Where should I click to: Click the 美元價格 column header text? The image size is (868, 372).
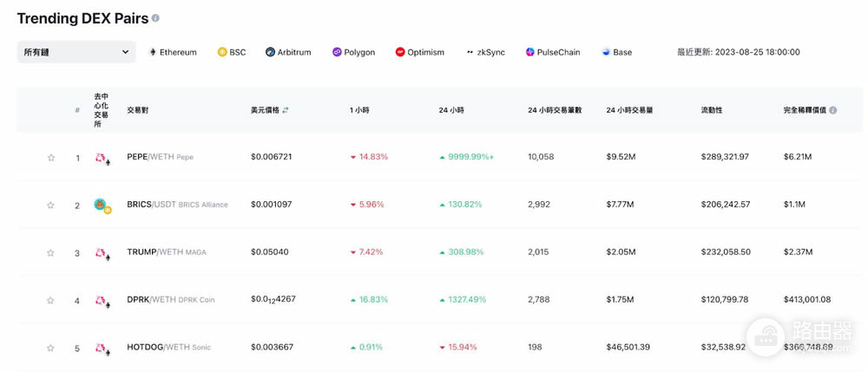(265, 110)
